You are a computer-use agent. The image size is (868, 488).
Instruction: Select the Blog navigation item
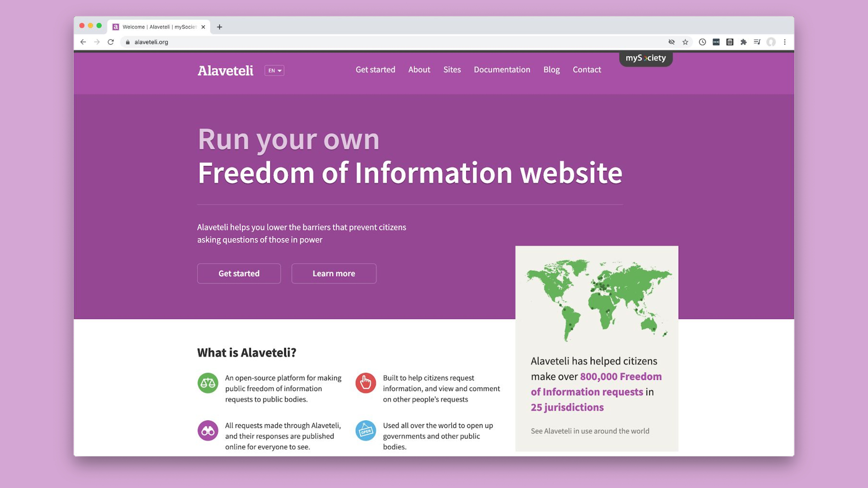[x=551, y=70]
